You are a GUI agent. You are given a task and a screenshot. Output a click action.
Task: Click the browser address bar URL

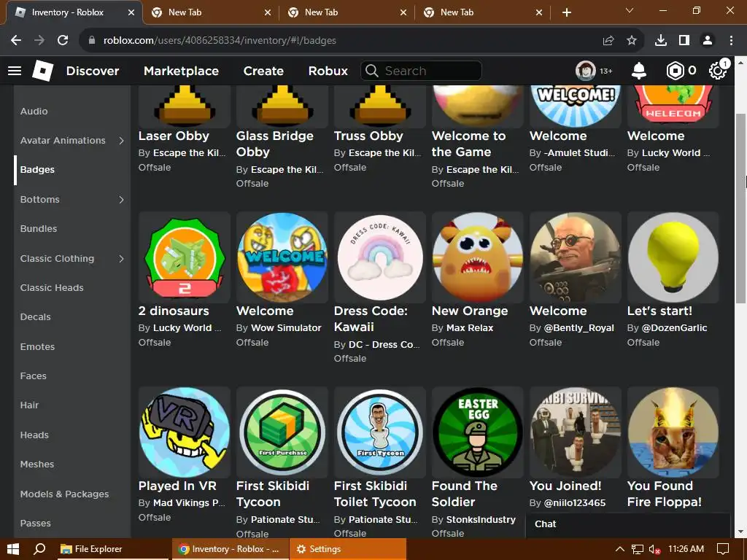click(220, 41)
